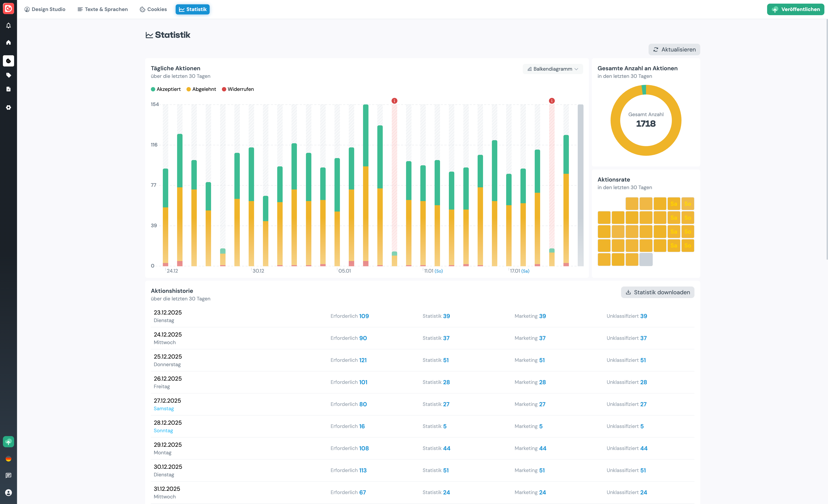
Task: Open the Texte & Sprachen tab
Action: tap(102, 9)
